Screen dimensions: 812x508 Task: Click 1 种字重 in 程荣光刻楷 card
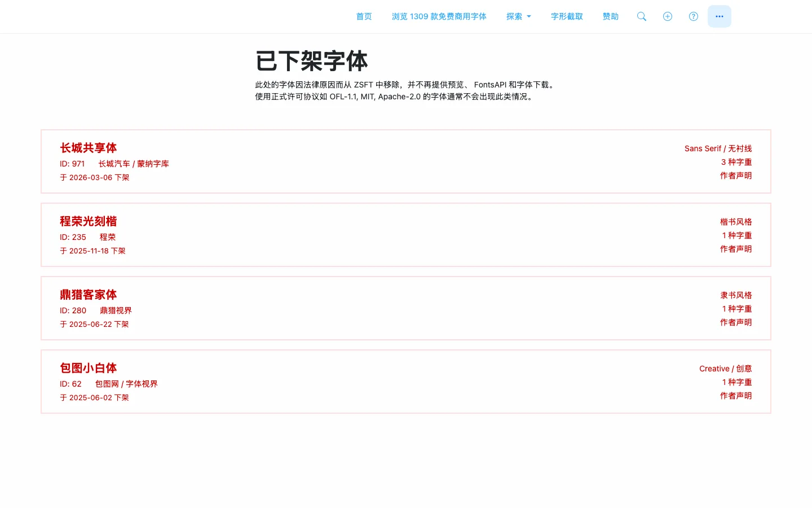(x=737, y=235)
